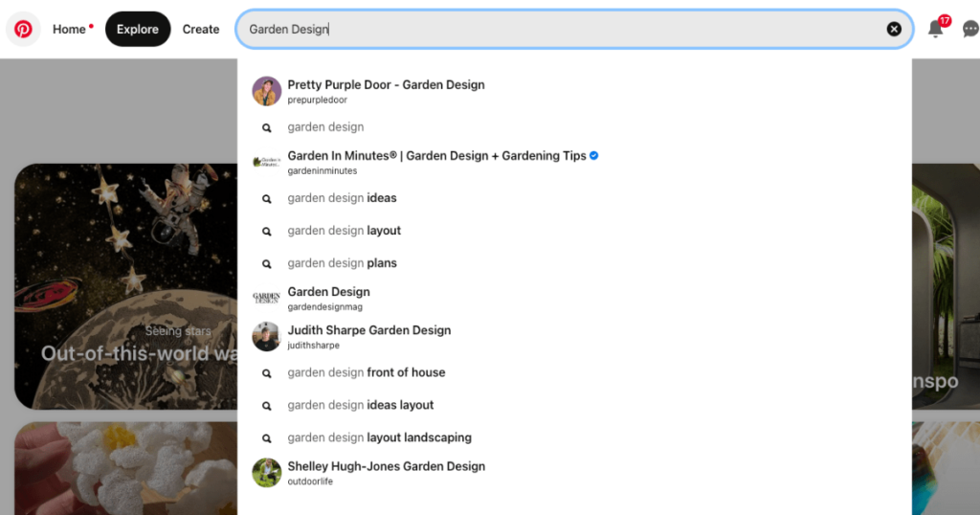Clear the search field with the X button
The image size is (980, 515).
point(894,29)
